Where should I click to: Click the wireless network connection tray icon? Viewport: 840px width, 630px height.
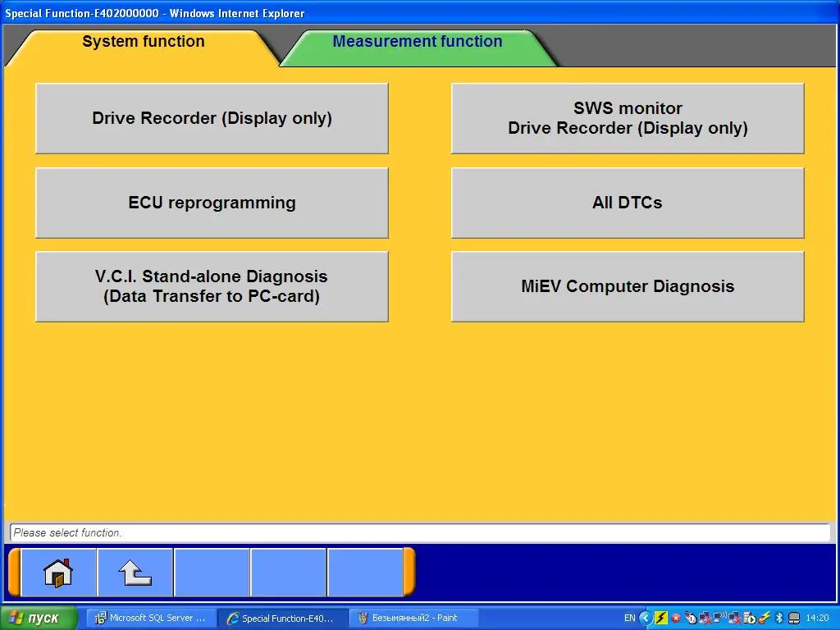pos(719,618)
